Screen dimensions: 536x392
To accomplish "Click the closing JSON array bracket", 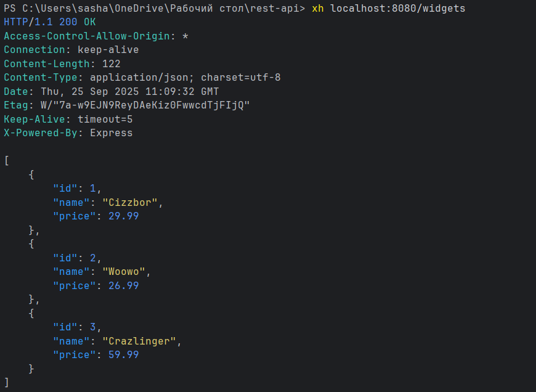I will click(7, 382).
